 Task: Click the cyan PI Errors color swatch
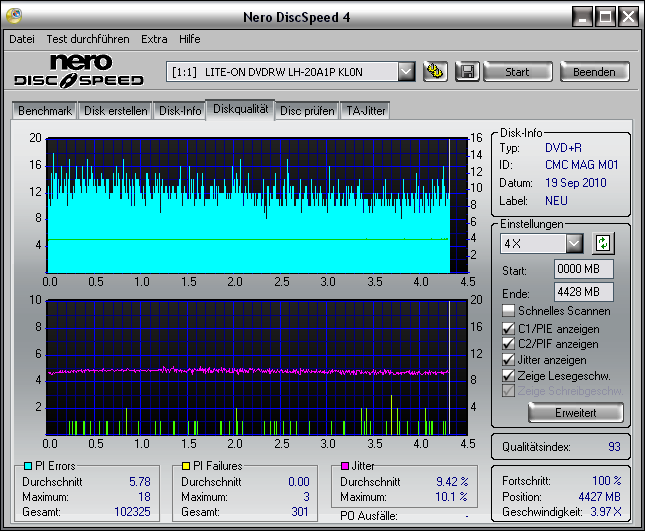click(28, 466)
